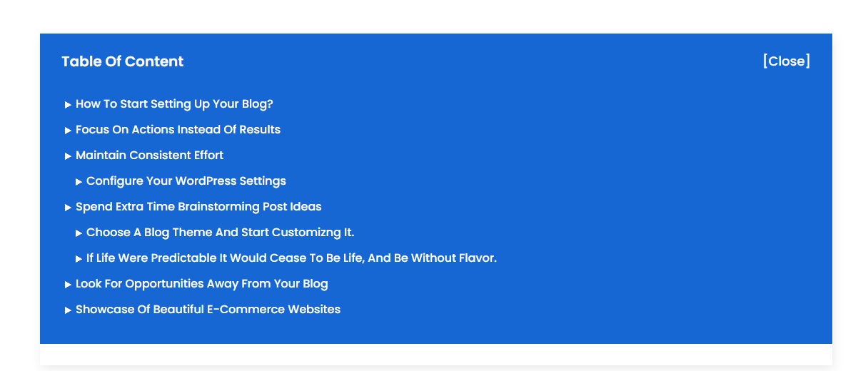Open 'Look For Opportunities Away From Your Blog'

pos(201,284)
